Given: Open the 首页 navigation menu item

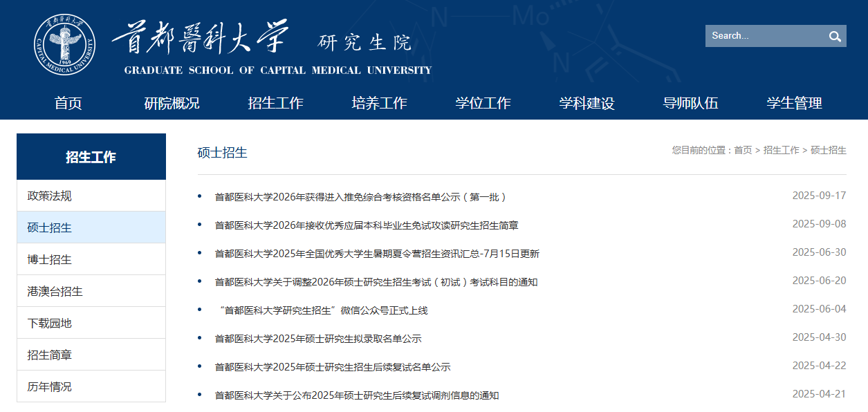Looking at the screenshot, I should 68,103.
